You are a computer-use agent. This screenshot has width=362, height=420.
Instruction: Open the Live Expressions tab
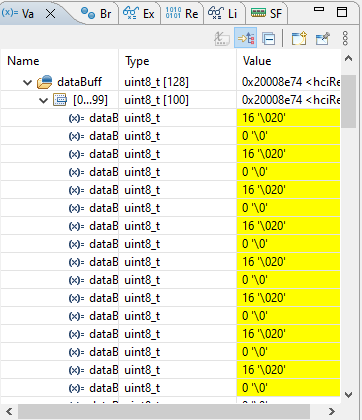pyautogui.click(x=222, y=14)
